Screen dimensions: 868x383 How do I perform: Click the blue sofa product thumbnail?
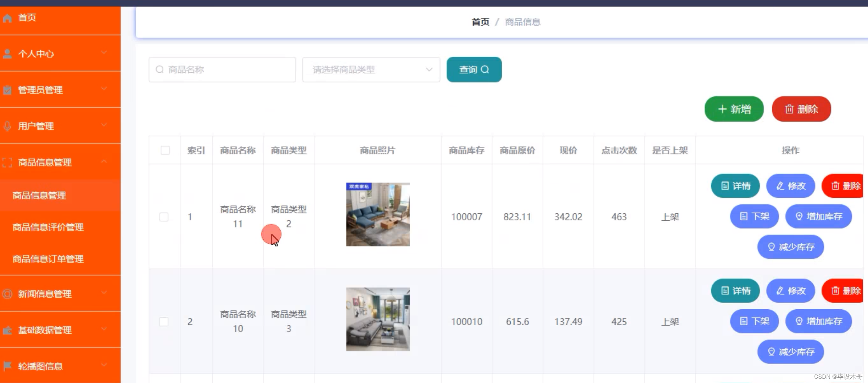[378, 214]
